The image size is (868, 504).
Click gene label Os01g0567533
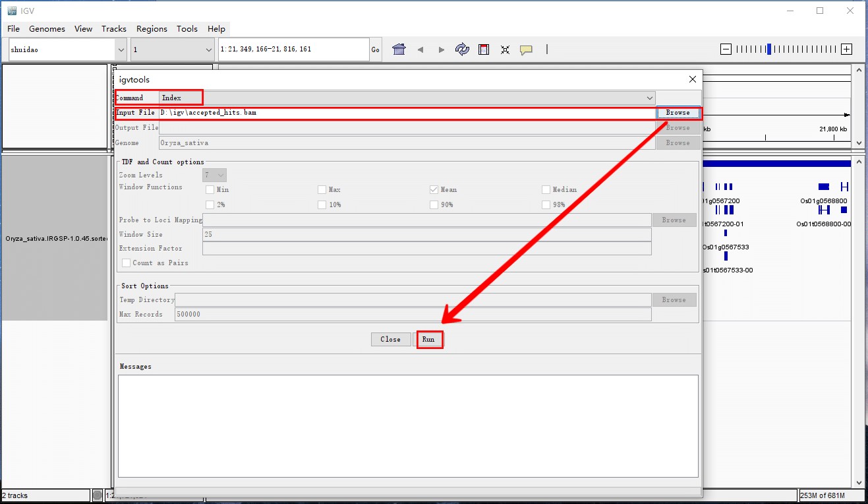click(726, 247)
